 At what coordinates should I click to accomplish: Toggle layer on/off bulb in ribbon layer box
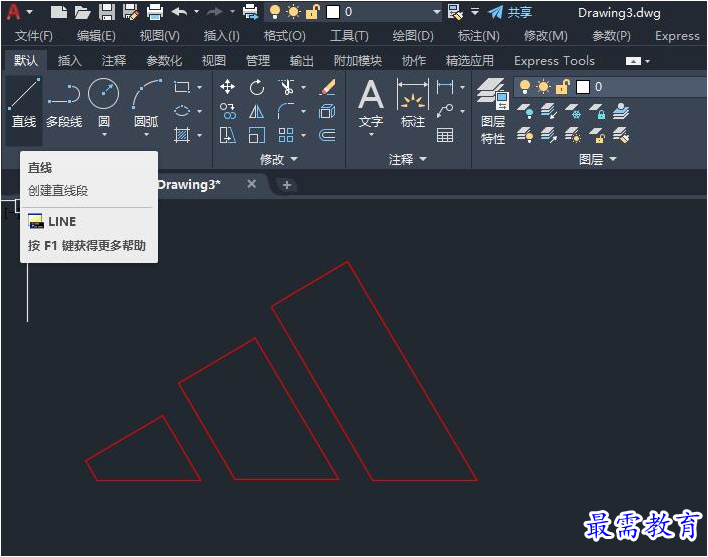525,87
